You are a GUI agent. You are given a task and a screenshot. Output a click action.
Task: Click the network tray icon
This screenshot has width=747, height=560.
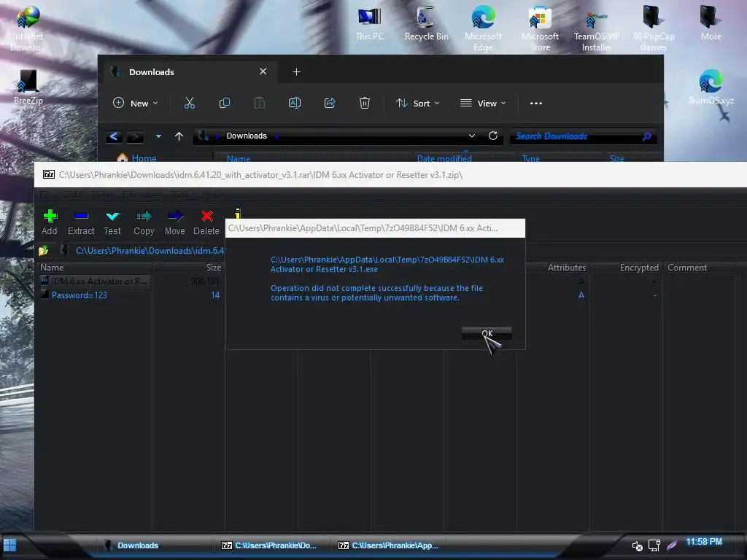click(654, 545)
